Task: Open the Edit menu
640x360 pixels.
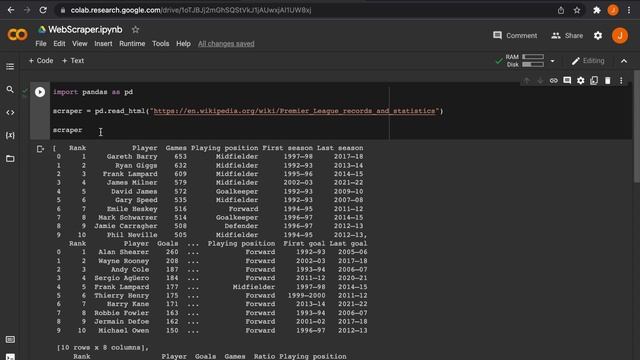Action: pyautogui.click(x=59, y=44)
